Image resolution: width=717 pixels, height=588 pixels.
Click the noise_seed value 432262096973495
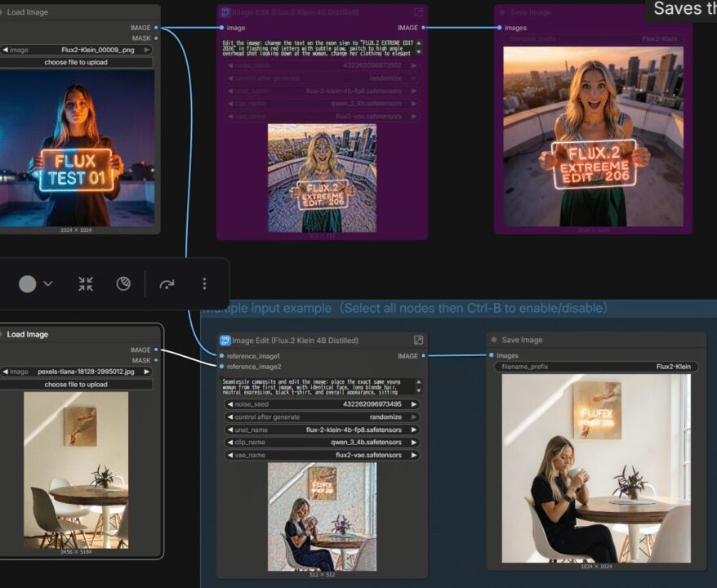pyautogui.click(x=372, y=404)
